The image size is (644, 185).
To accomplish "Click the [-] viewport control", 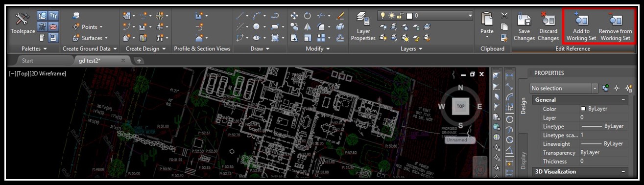I will tap(12, 73).
